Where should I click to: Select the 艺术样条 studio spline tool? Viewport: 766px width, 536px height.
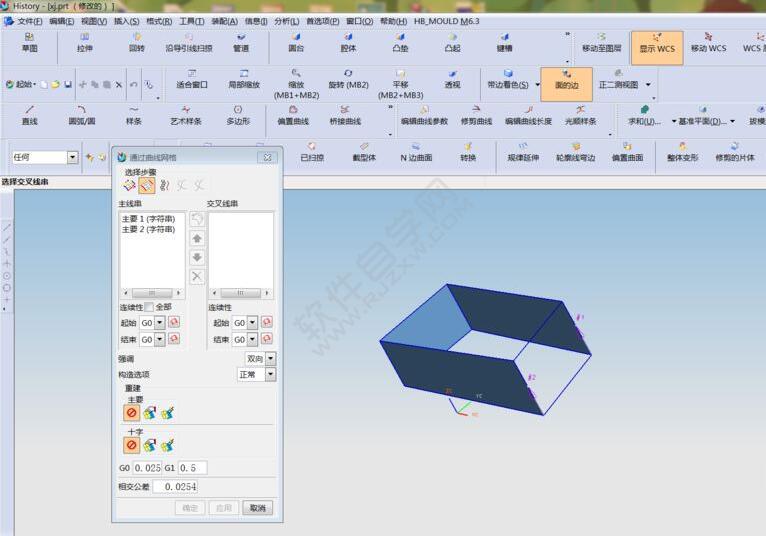(x=186, y=116)
